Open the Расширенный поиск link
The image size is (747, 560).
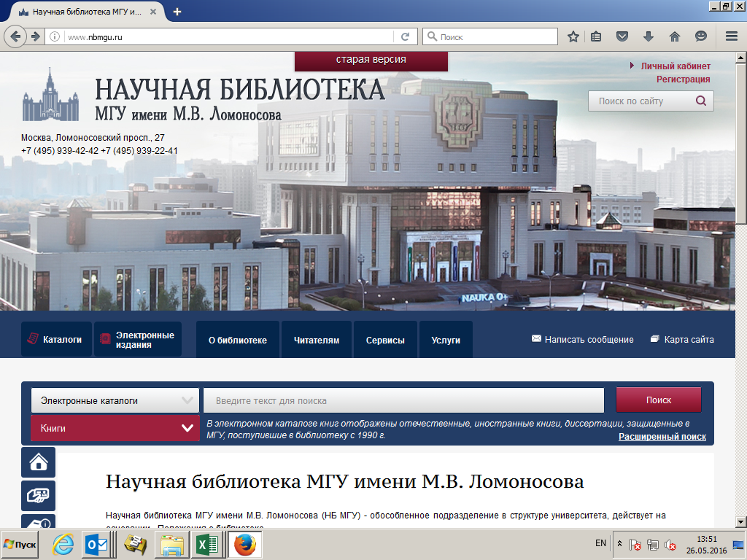point(662,436)
